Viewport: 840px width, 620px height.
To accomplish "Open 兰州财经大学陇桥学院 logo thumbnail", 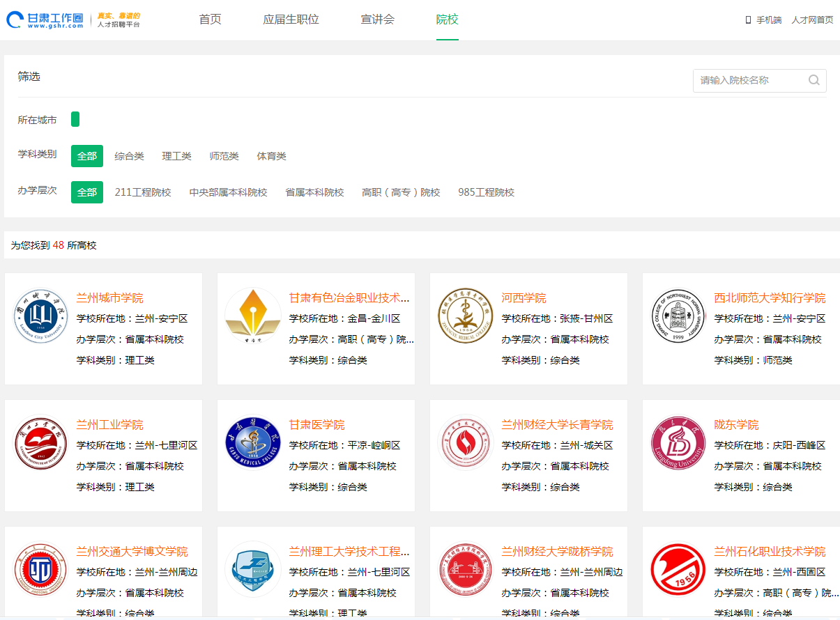I will [x=466, y=570].
